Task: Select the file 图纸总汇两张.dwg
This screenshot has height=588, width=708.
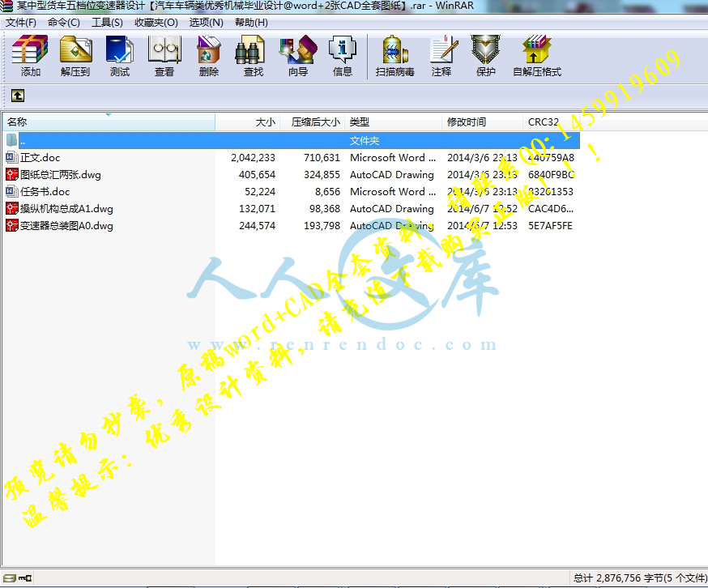Action: [x=61, y=174]
